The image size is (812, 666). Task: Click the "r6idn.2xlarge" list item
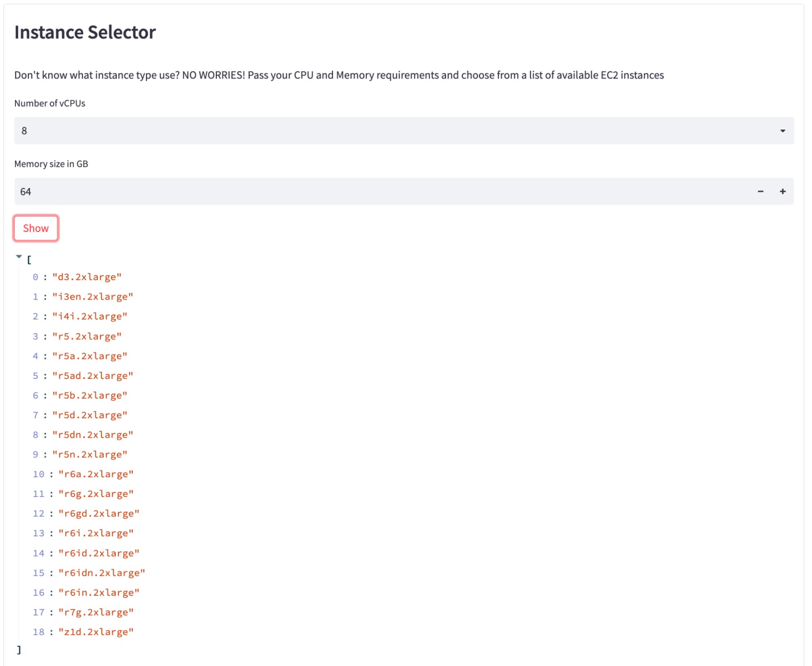point(102,573)
